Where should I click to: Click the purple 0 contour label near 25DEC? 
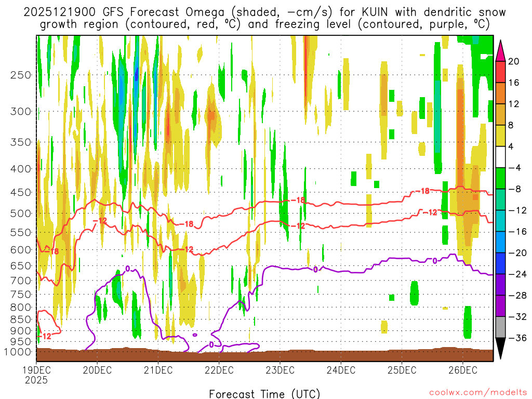pos(435,261)
